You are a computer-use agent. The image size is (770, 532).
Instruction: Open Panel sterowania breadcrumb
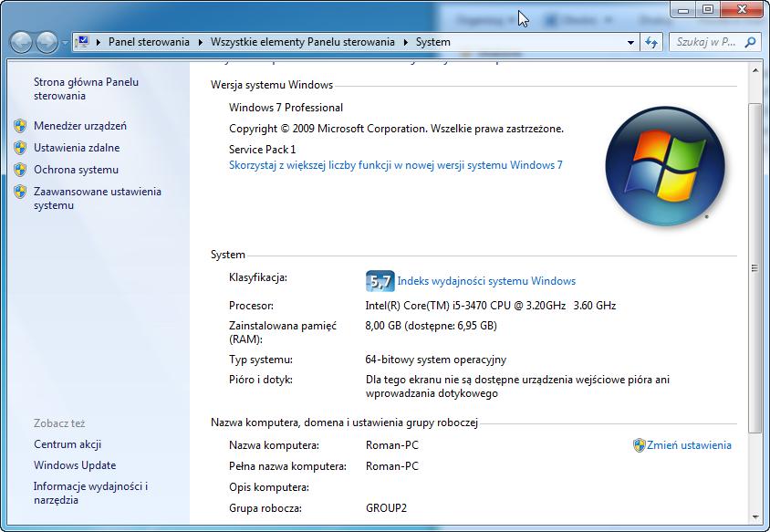(x=149, y=42)
